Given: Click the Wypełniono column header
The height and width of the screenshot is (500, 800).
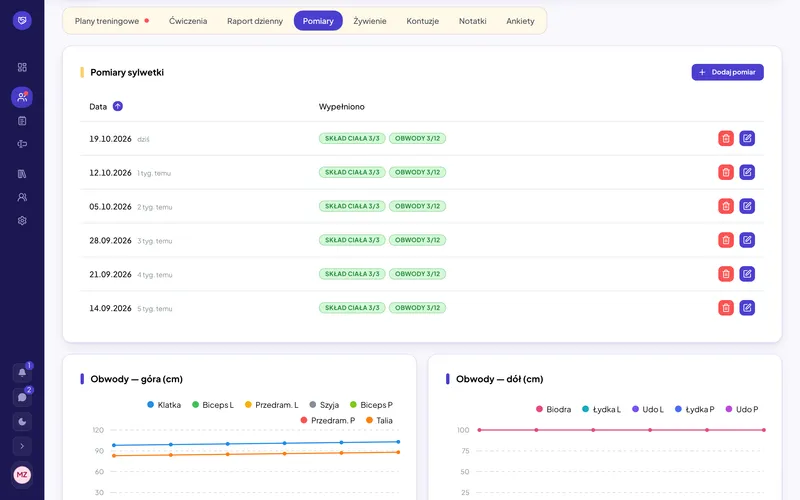Looking at the screenshot, I should [341, 107].
